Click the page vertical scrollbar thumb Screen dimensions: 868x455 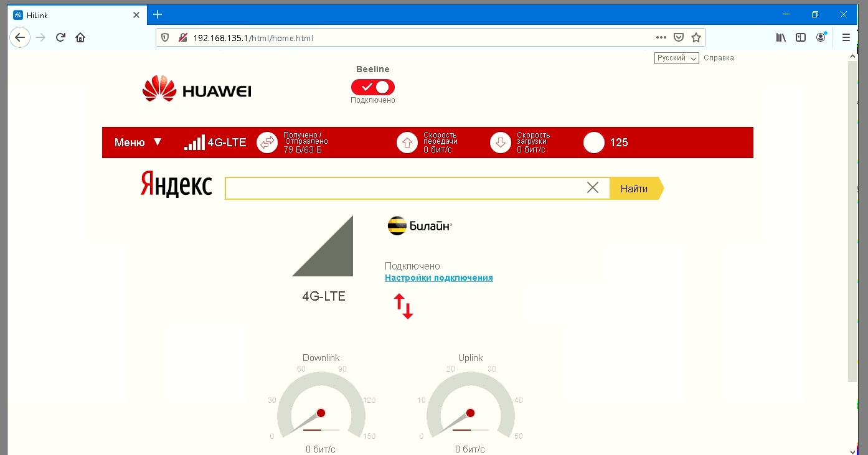pos(852,221)
